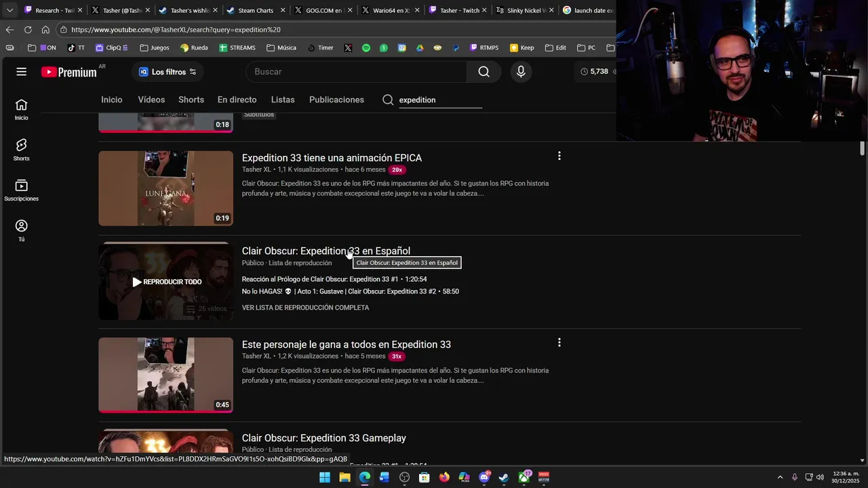Start voice search with the microphone icon
The width and height of the screenshot is (868, 488).
pos(521,72)
